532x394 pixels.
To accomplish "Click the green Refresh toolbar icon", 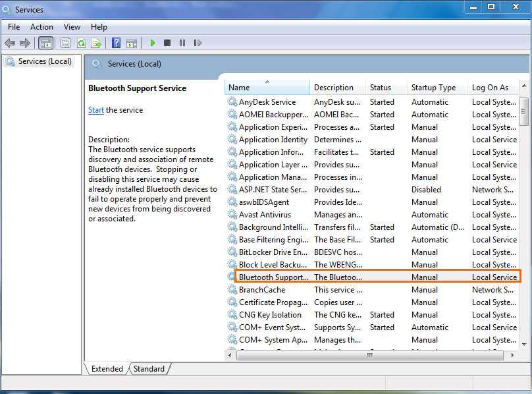I will [x=81, y=43].
